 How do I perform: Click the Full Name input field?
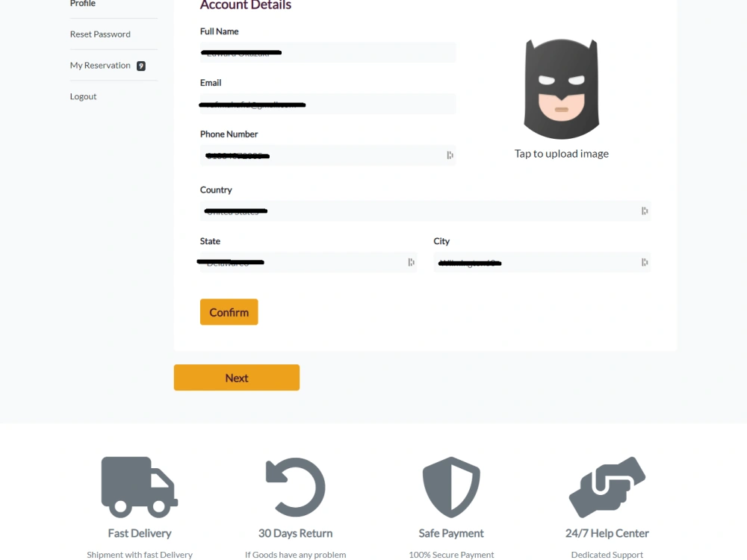coord(328,52)
